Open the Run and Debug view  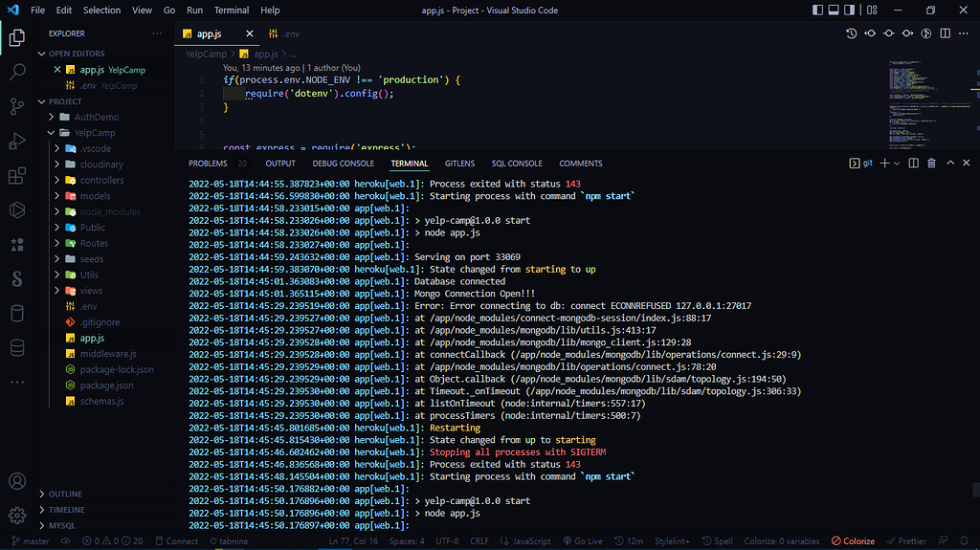16,142
